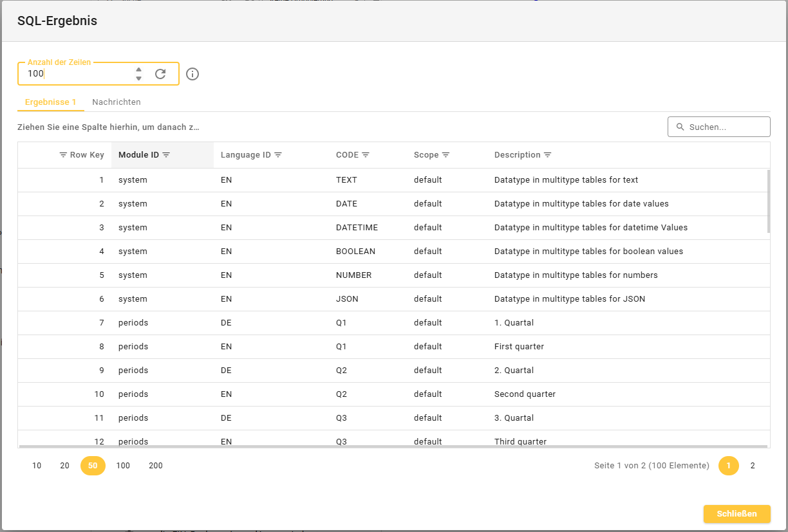Screen dimensions: 788x532
Task: Open filter menu for CODE column
Action: [x=366, y=155]
